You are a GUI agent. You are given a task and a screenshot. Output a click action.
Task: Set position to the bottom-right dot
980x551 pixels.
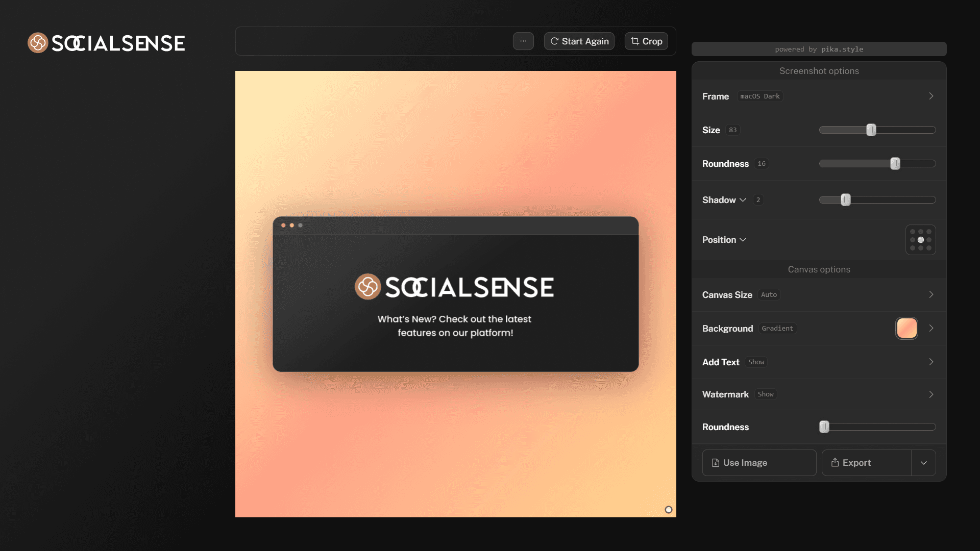pyautogui.click(x=929, y=248)
